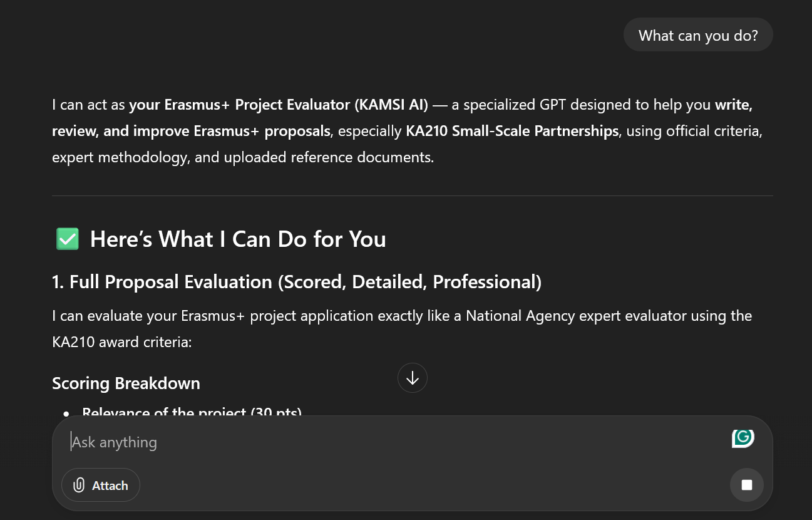Click the "Here's What I Can Do for You" heading
Viewport: 812px width, 520px height.
click(238, 239)
